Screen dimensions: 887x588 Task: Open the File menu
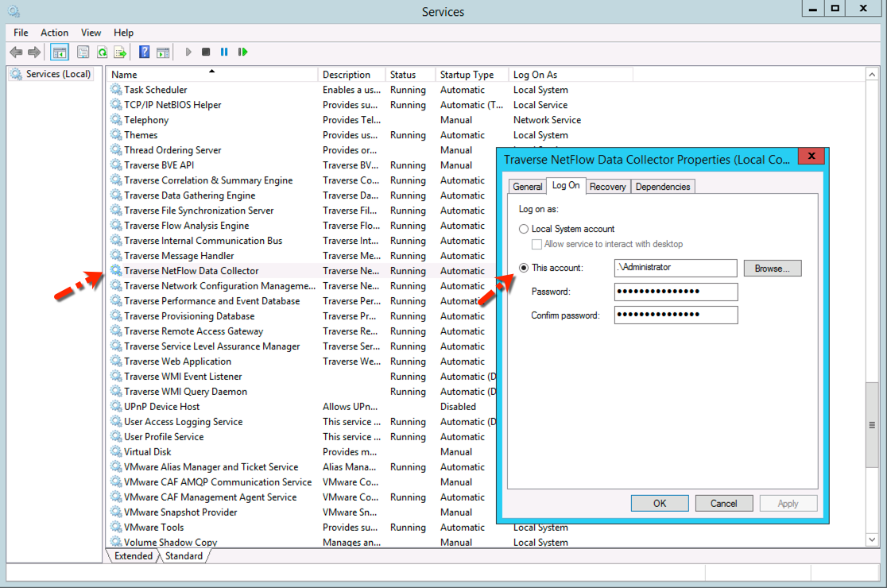click(x=21, y=33)
